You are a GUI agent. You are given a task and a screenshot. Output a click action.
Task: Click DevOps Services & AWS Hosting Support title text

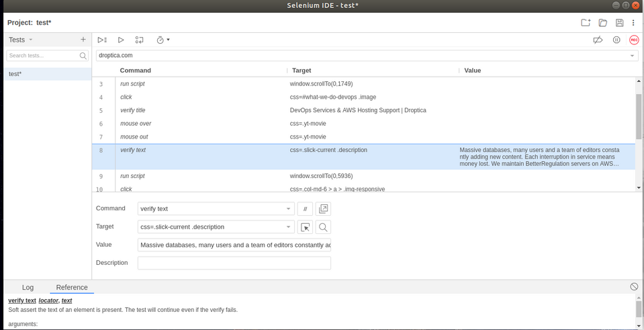tap(358, 110)
